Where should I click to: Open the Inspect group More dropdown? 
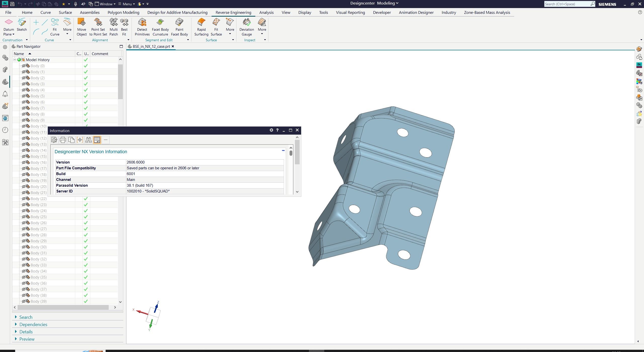pyautogui.click(x=262, y=27)
